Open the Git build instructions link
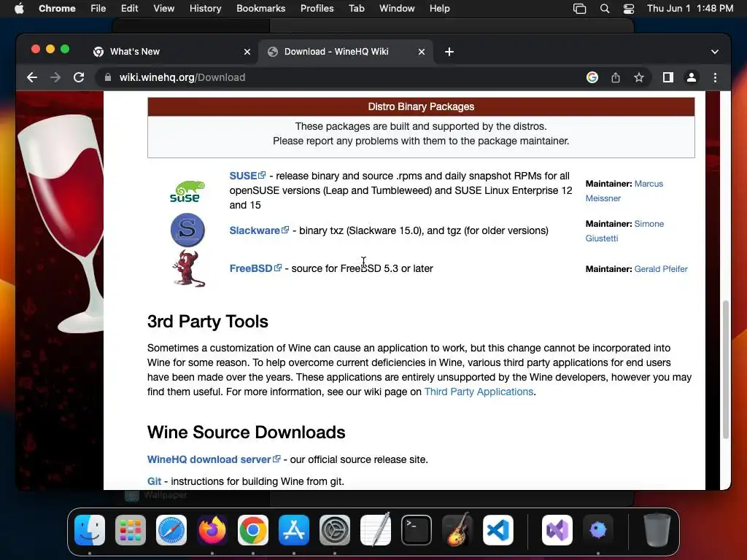This screenshot has height=560, width=747. coord(155,481)
